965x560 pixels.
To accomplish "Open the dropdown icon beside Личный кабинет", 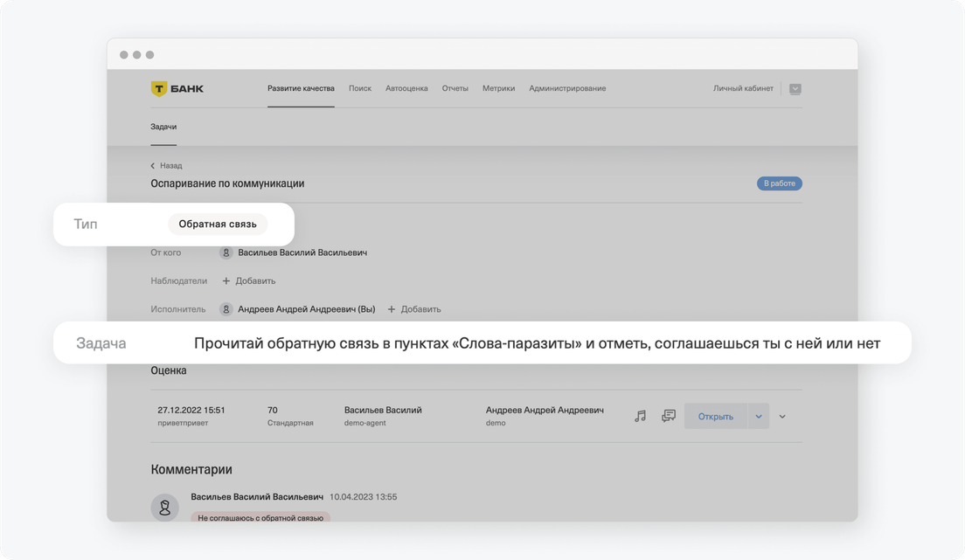I will (795, 88).
